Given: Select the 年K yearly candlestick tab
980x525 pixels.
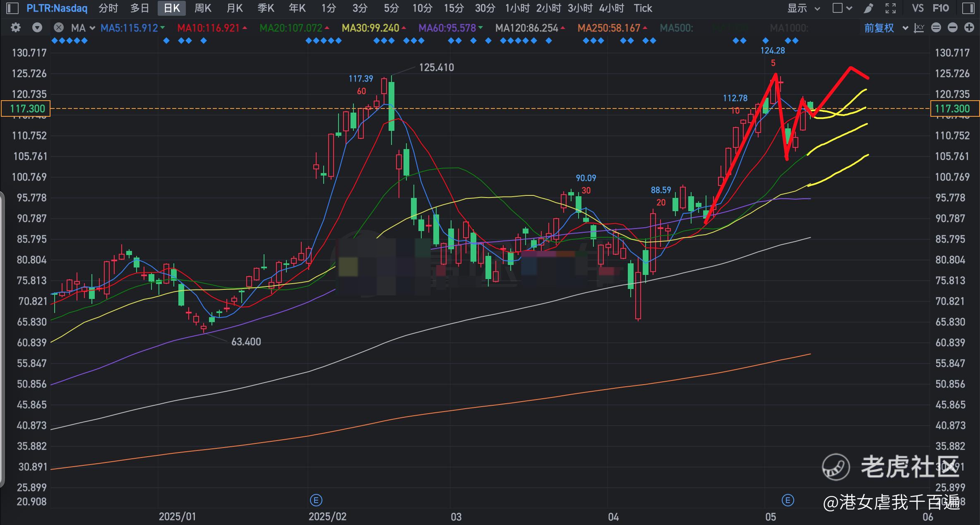Looking at the screenshot, I should [x=297, y=8].
